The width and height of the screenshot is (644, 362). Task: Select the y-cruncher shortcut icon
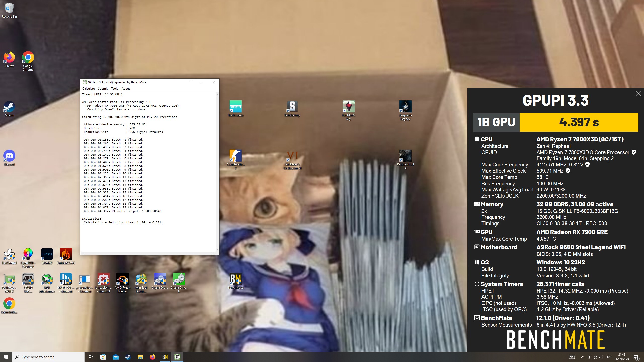(85, 283)
